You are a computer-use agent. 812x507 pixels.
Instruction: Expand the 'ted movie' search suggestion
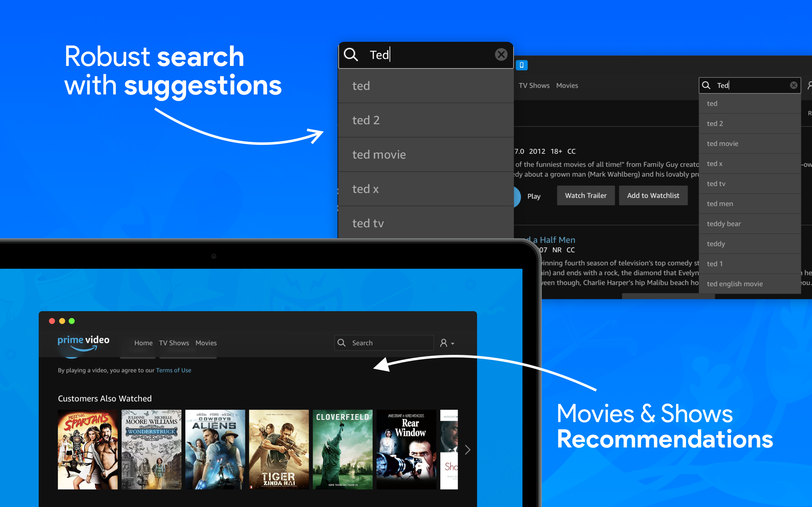(x=425, y=155)
